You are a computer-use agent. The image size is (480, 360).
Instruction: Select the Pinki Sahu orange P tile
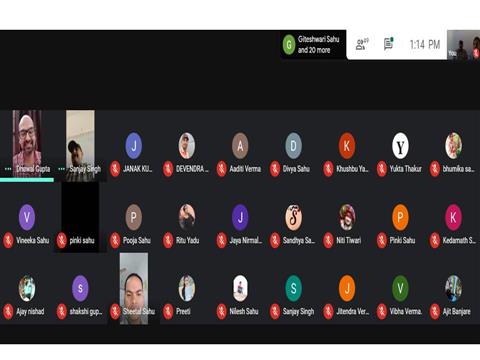pyautogui.click(x=400, y=217)
